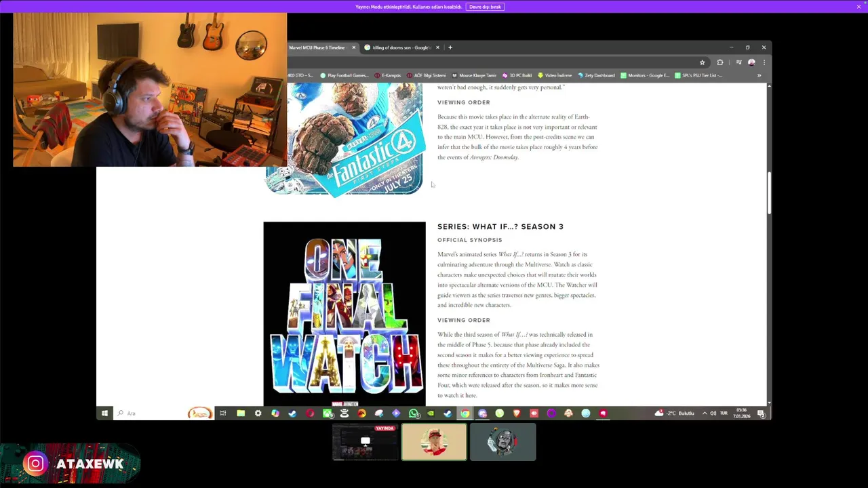Switch the TUR keyboard language indicator
The height and width of the screenshot is (488, 868).
[x=724, y=413]
